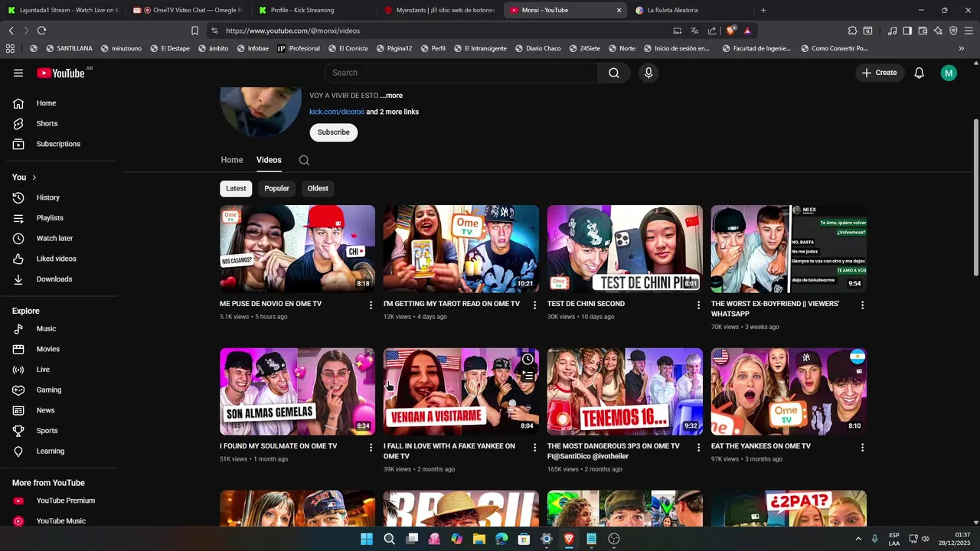Click the Create button

[x=879, y=73]
